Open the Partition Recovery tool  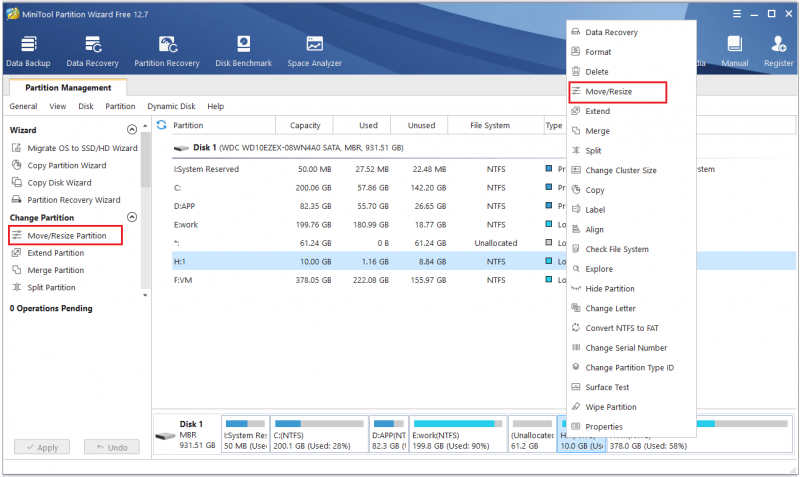167,52
